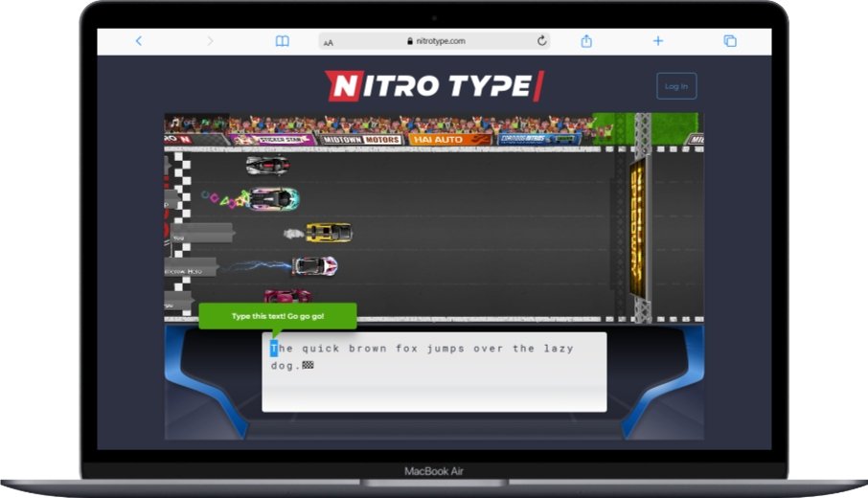Viewport: 868px width, 498px height.
Task: Click the browser forward arrow
Action: pos(210,41)
